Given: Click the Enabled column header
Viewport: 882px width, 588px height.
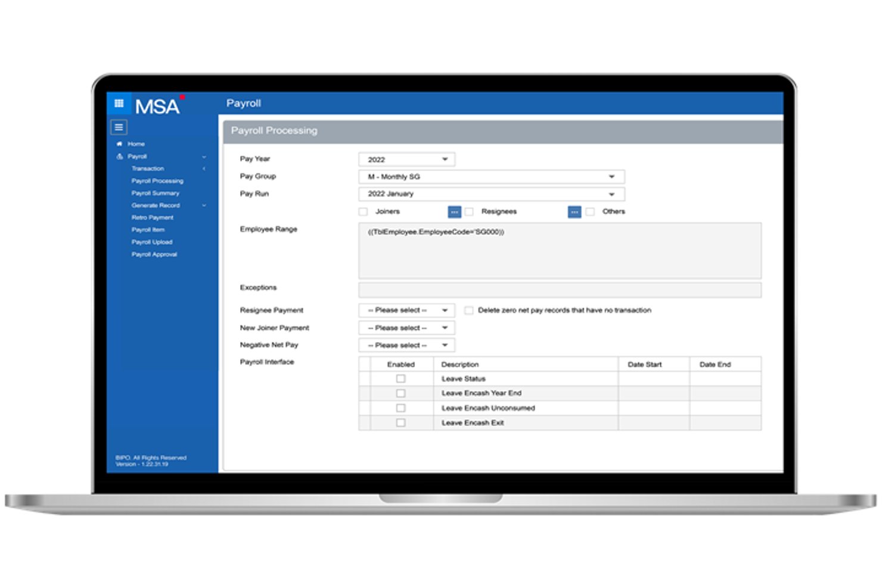Looking at the screenshot, I should point(400,365).
